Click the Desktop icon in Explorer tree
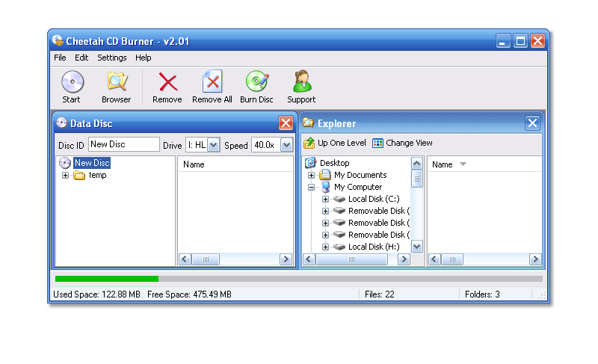Screen dimensions: 598x364 tap(310, 163)
